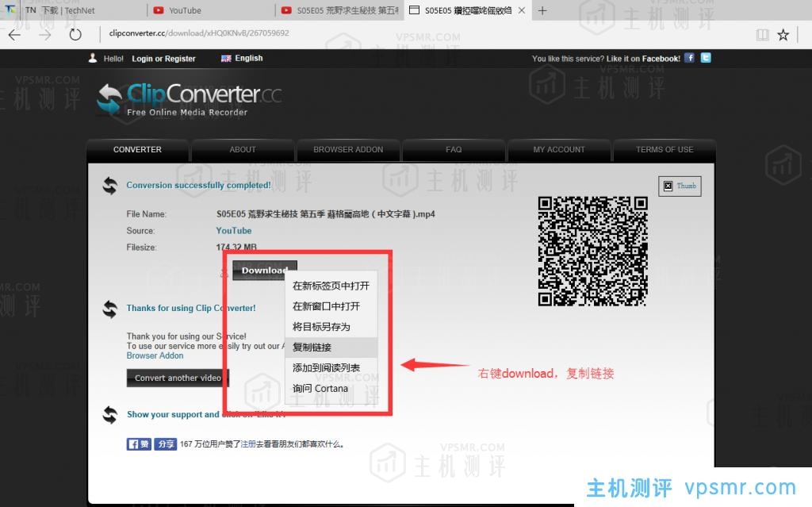Click 'Like it on Facebook!' text
Image resolution: width=812 pixels, height=507 pixels.
click(643, 59)
